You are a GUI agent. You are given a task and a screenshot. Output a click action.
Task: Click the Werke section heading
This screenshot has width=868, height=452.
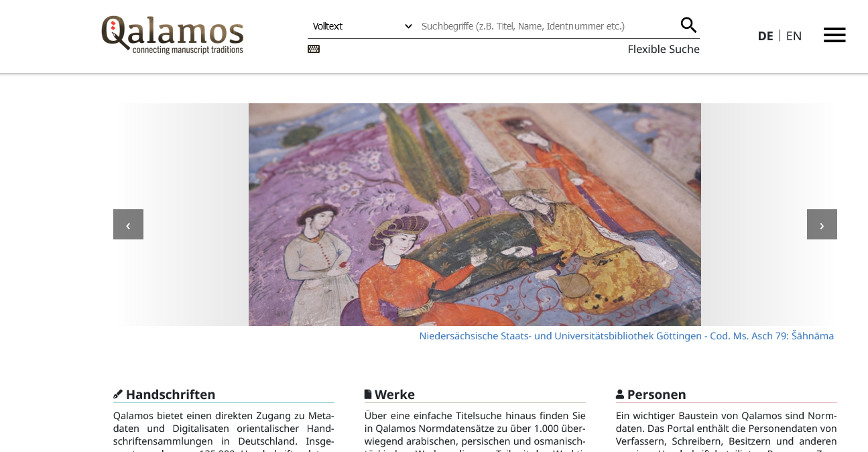pos(395,394)
